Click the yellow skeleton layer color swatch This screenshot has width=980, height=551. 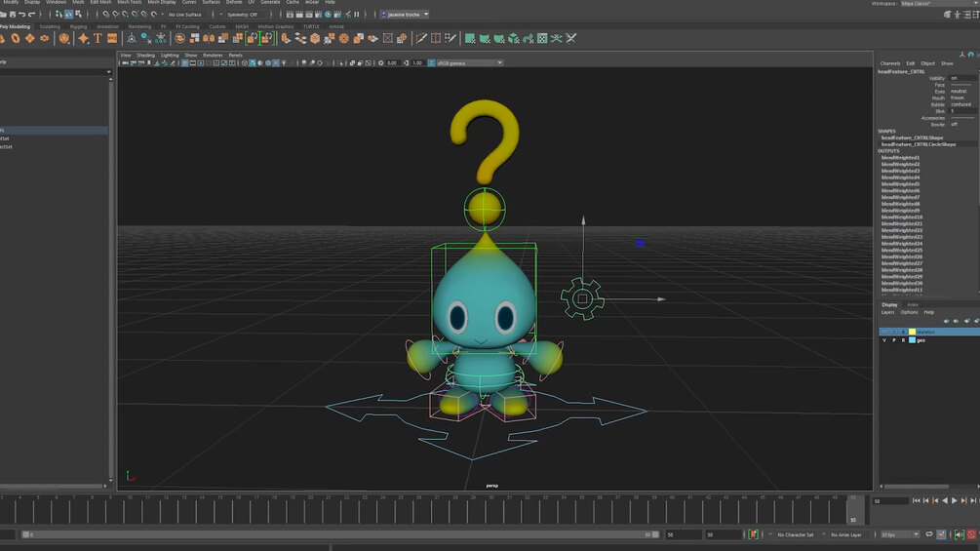(912, 332)
